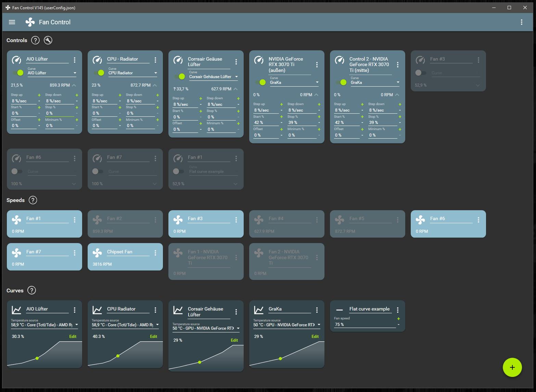Viewport: 536px width, 392px height.
Task: Open the Controls wrench settings icon
Action: pyautogui.click(x=48, y=40)
